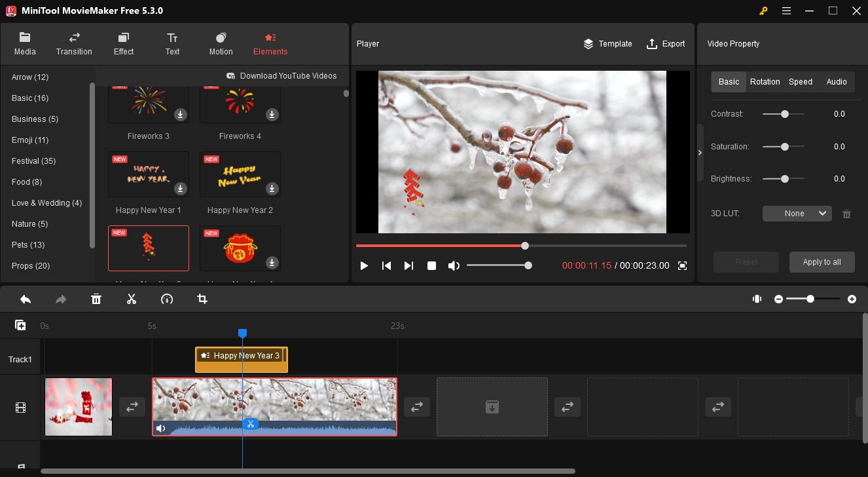Add a new timeline track
The height and width of the screenshot is (477, 868).
(20, 325)
